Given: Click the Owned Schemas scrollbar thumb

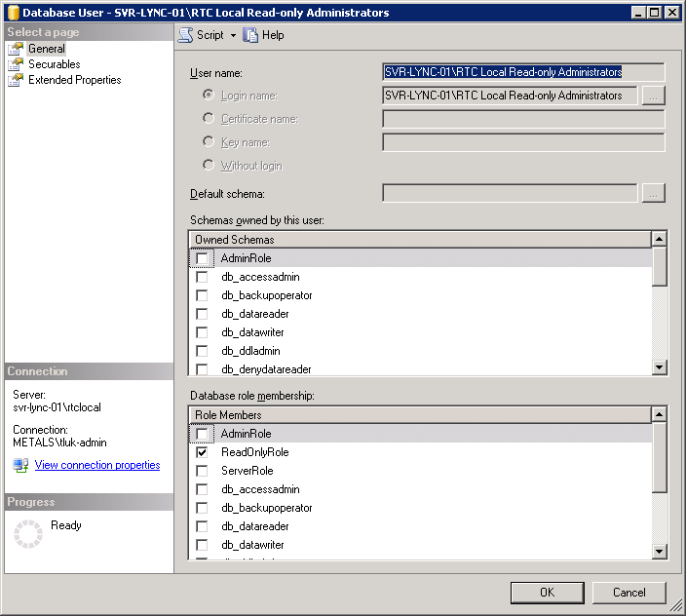Looking at the screenshot, I should coord(659,266).
